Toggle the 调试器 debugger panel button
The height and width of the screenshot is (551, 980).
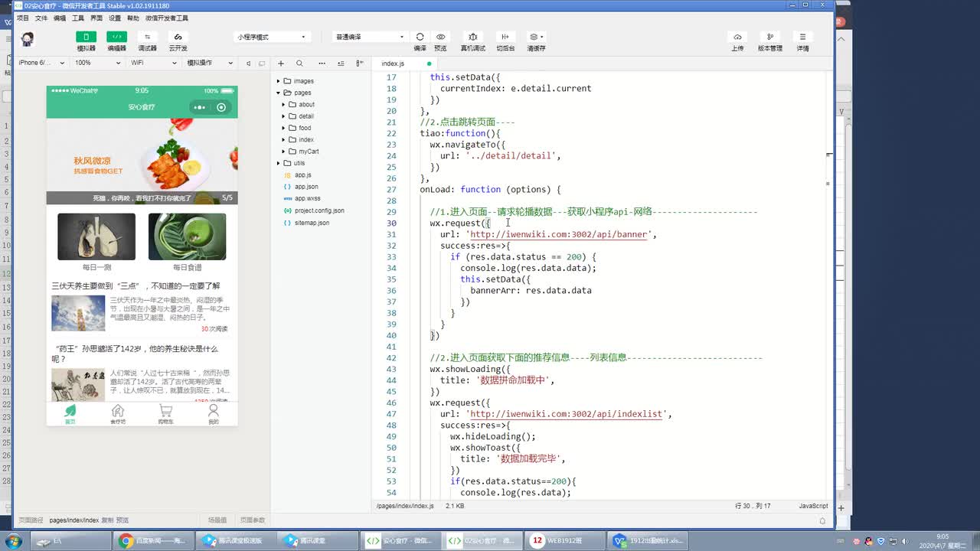pyautogui.click(x=147, y=37)
